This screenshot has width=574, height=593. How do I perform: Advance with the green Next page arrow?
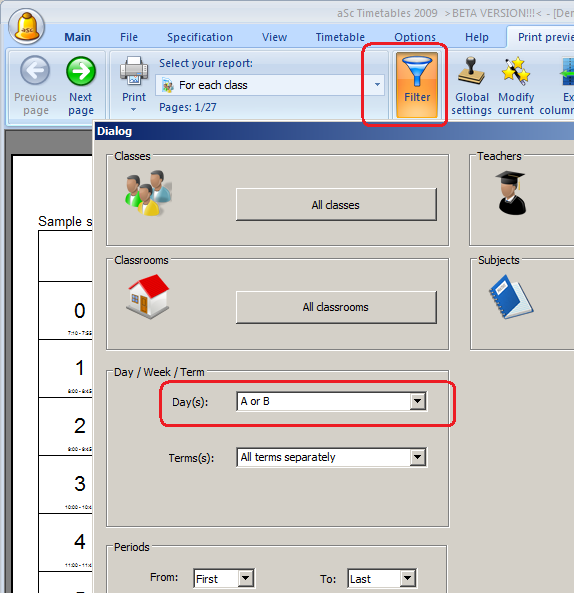[81, 71]
